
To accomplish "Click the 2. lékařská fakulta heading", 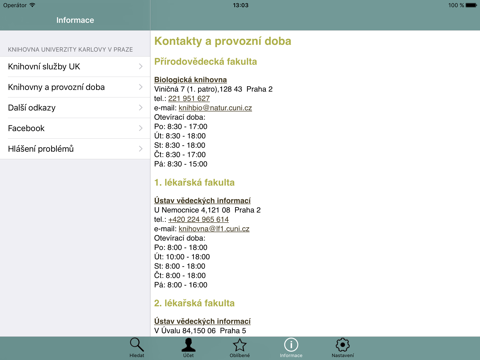I will coord(194,303).
